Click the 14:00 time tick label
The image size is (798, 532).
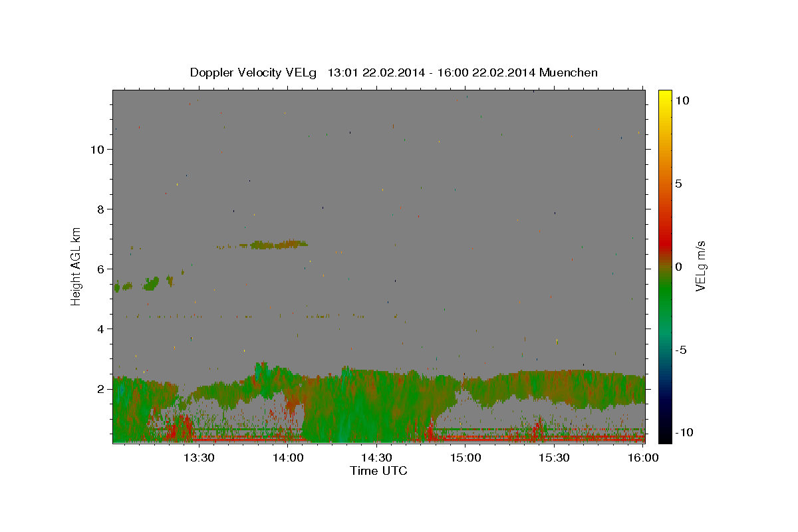[289, 458]
